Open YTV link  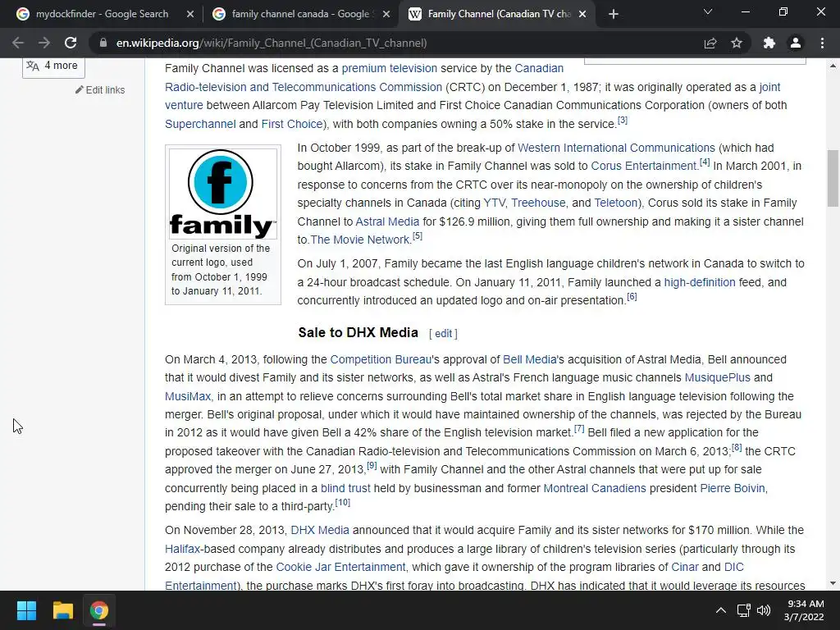coord(494,203)
